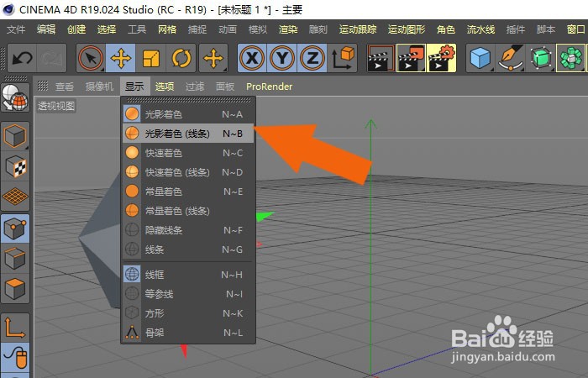Select 快速着色 (线条) display mode

point(188,172)
